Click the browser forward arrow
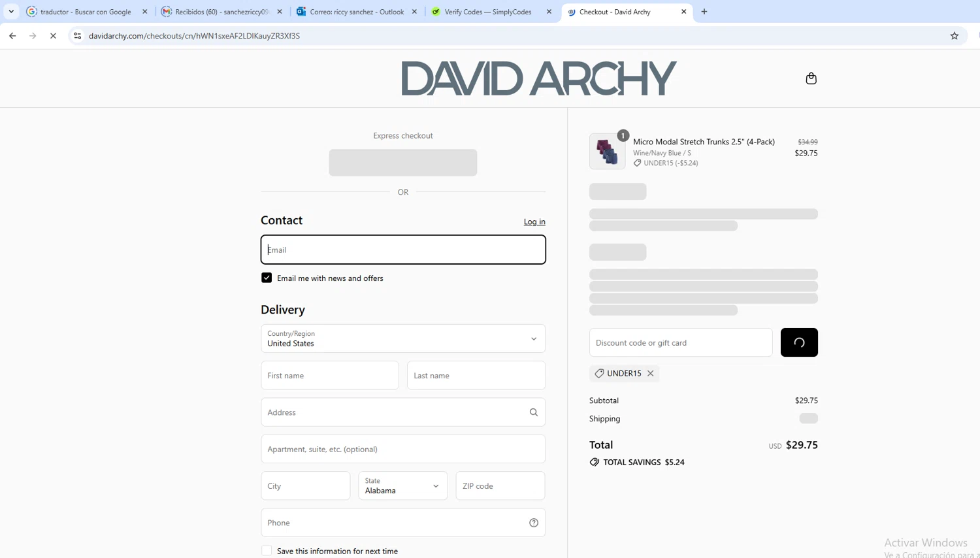 (33, 36)
